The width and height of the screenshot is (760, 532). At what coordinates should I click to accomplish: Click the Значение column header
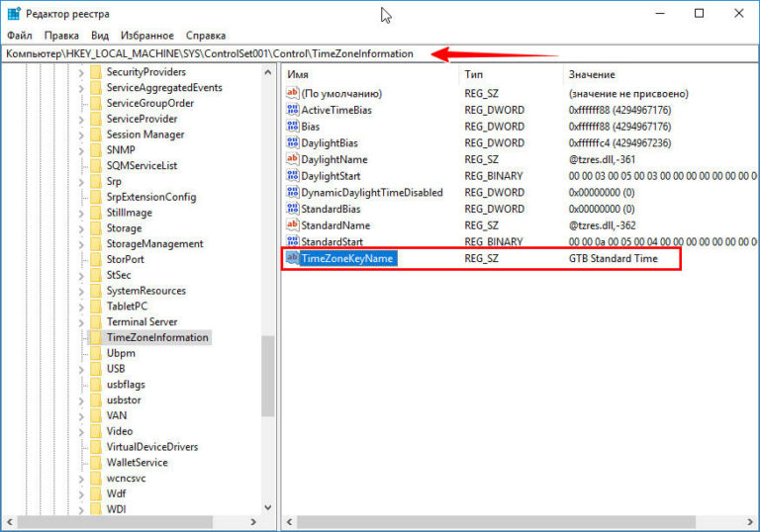(x=591, y=75)
